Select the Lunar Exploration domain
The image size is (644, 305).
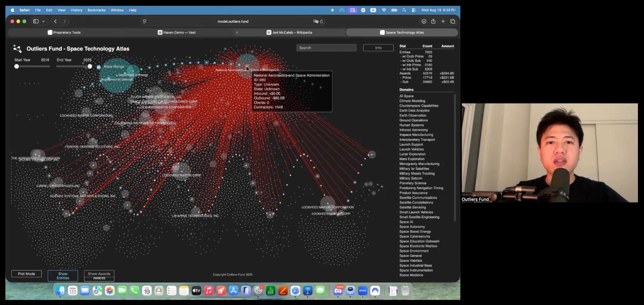[412, 154]
